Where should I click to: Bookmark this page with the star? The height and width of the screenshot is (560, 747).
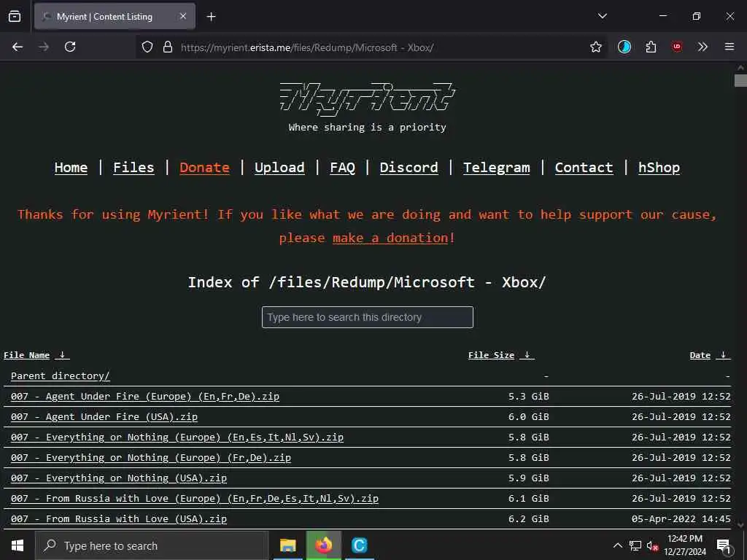click(595, 47)
